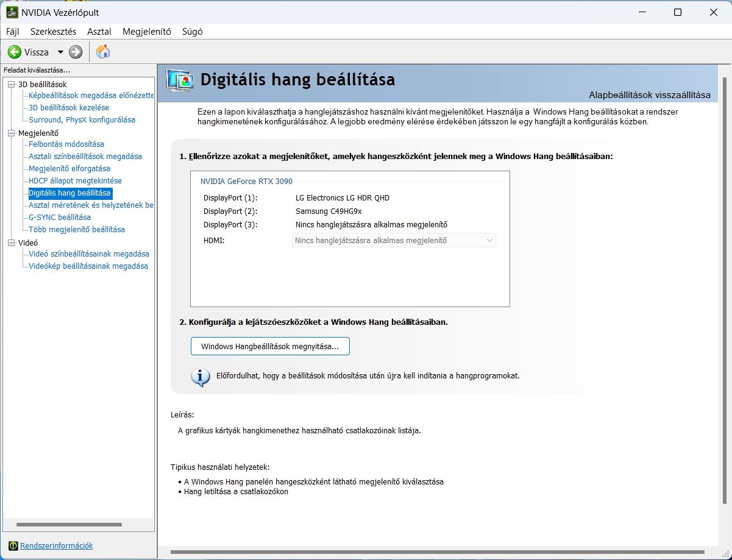
Task: Open the HDMI audio display dropdown
Action: click(394, 241)
